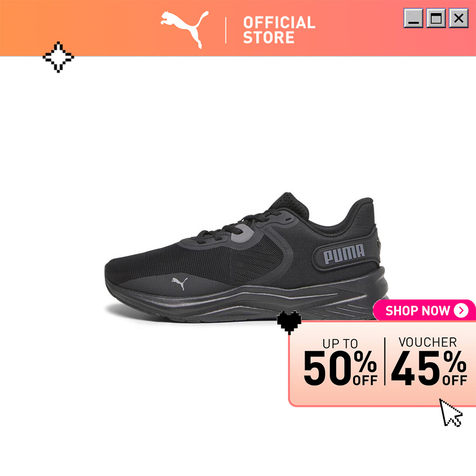476x476 pixels.
Task: Click the black pixel heart icon
Action: tap(289, 323)
